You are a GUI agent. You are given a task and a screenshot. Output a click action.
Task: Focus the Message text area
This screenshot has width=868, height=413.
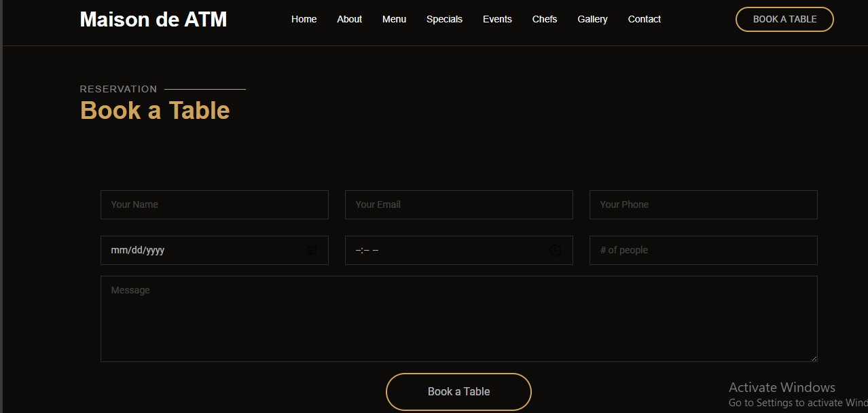pos(458,319)
